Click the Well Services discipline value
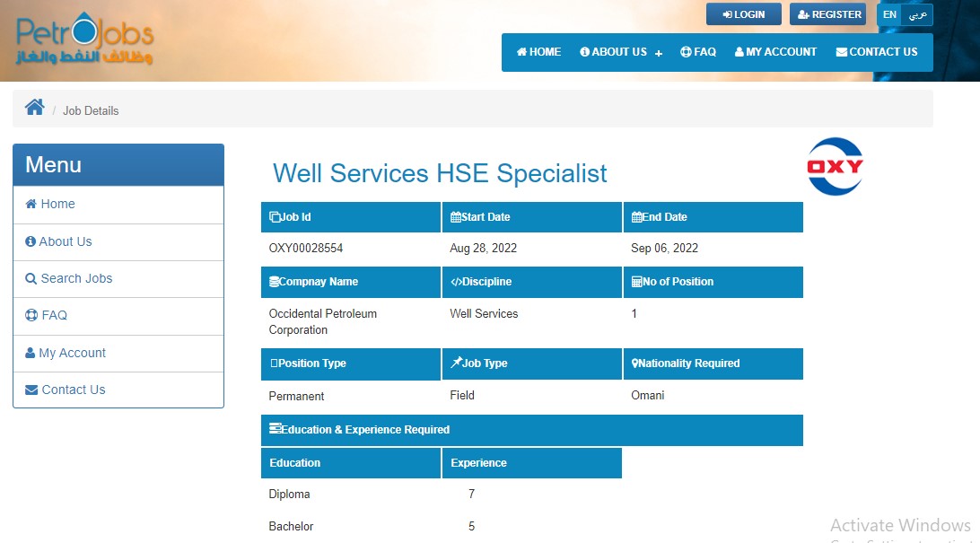980x543 pixels. [484, 313]
